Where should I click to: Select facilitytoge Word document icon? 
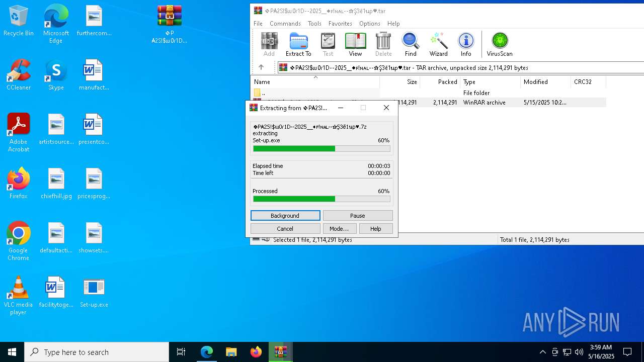56,293
